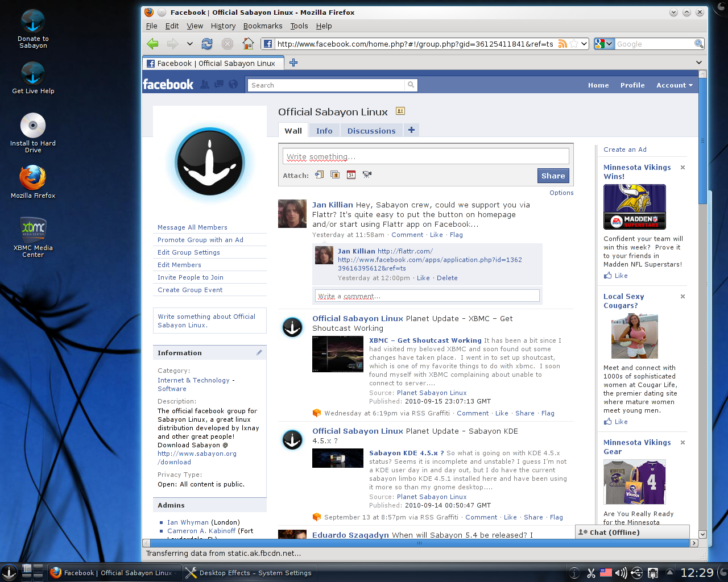The width and height of the screenshot is (728, 582).
Task: Click the Write something status field
Action: [426, 157]
